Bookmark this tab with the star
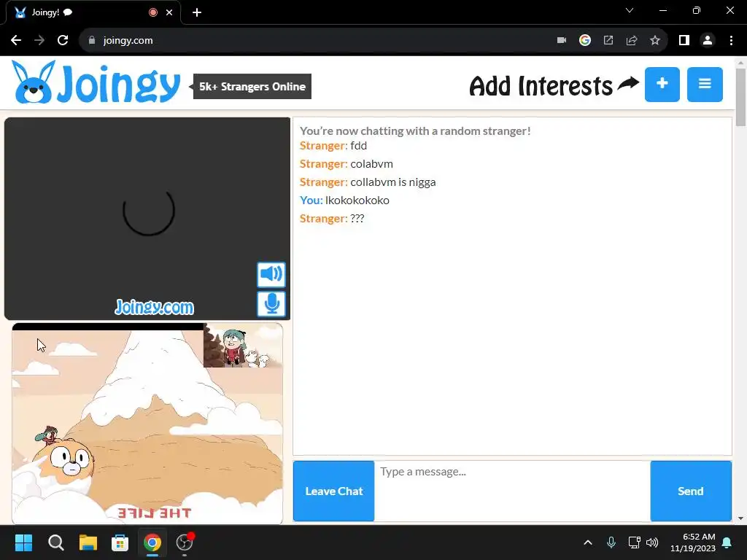This screenshot has height=560, width=747. point(655,41)
